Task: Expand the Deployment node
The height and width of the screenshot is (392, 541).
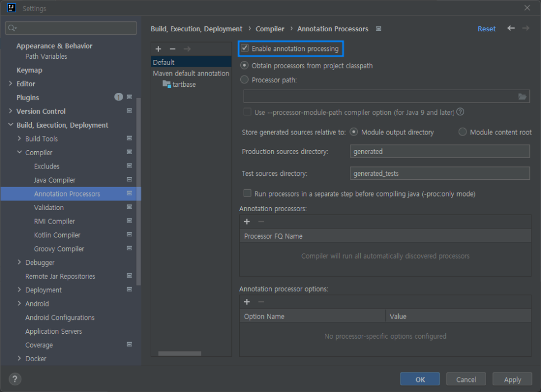Action: point(19,290)
